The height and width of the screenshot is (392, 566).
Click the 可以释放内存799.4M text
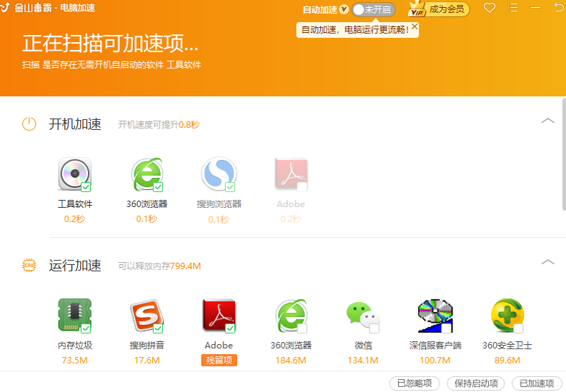pos(159,266)
